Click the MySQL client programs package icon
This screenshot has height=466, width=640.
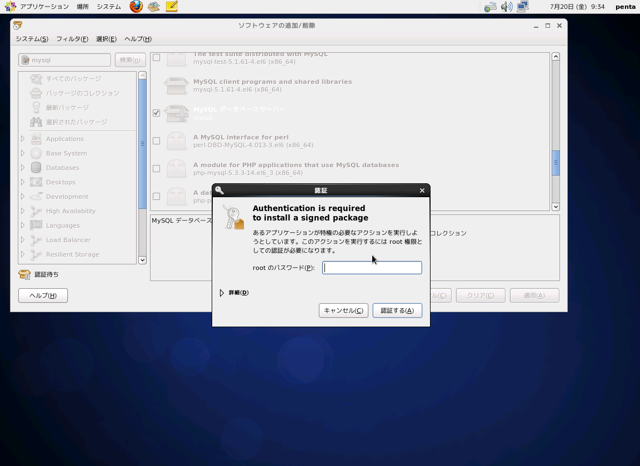click(x=176, y=85)
